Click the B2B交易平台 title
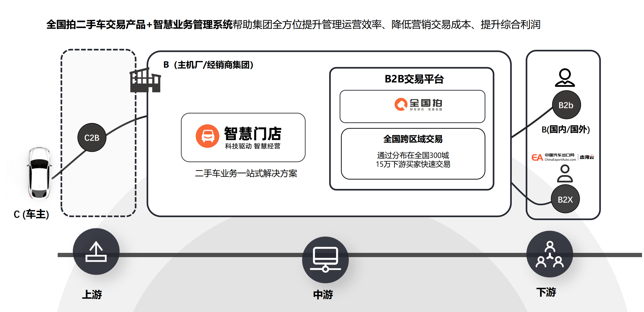644x312 pixels. pos(414,79)
